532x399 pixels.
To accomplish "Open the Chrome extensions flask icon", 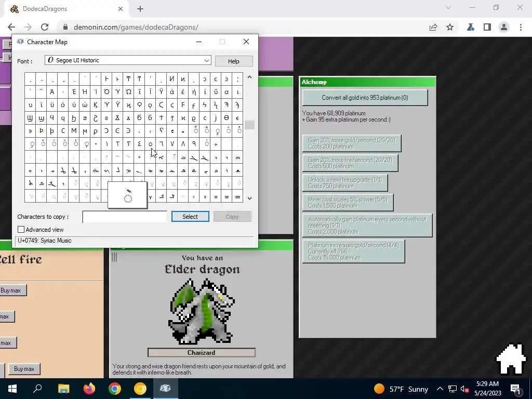I will click(470, 27).
